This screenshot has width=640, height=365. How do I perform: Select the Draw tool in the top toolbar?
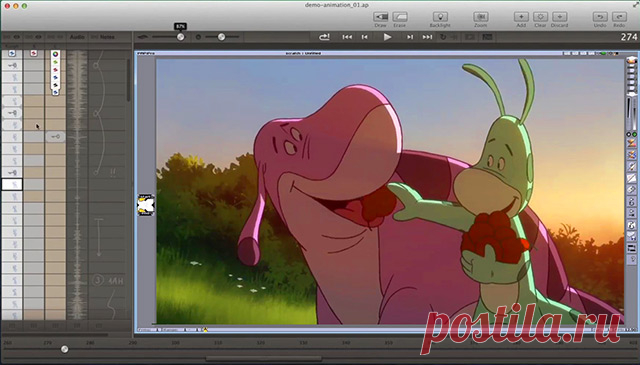[x=380, y=17]
